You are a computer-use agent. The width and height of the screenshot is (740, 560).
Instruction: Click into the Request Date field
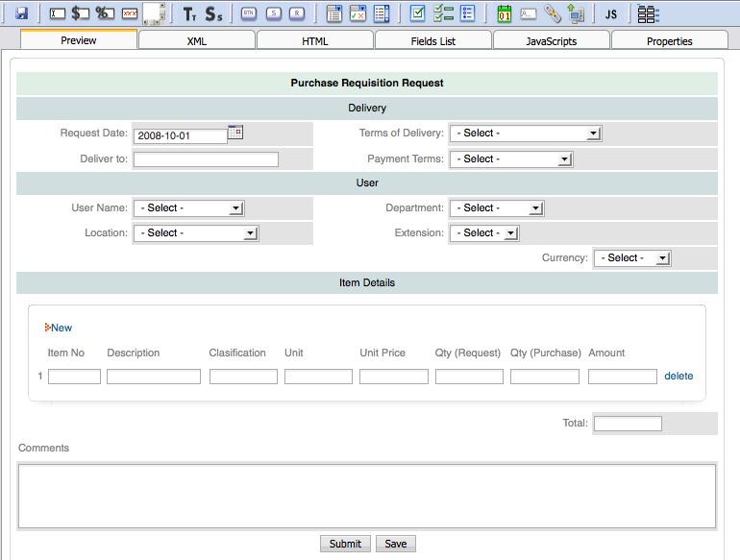point(181,135)
